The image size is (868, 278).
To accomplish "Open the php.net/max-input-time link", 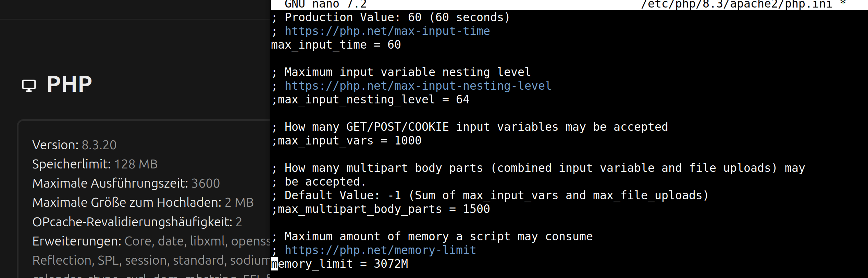I will point(387,31).
